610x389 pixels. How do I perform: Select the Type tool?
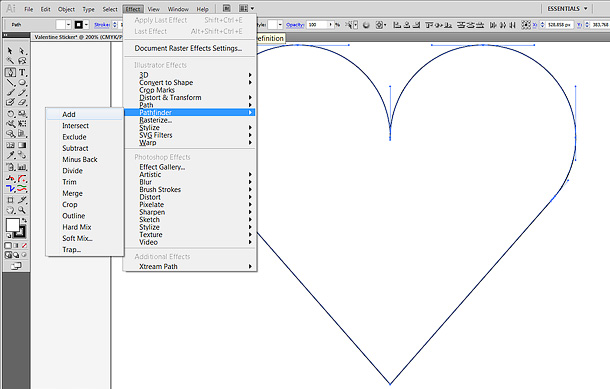point(22,72)
